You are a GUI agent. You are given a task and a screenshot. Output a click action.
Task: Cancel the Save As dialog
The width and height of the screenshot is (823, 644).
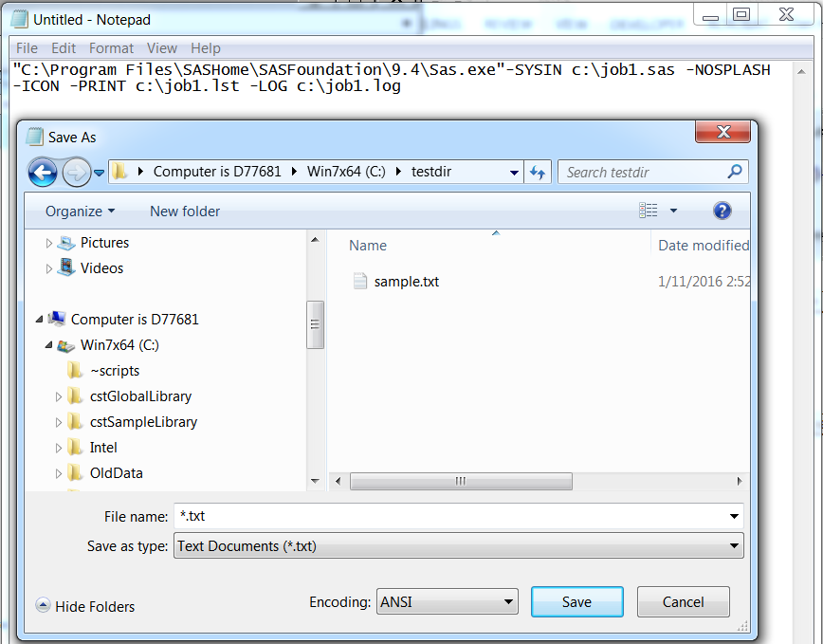[683, 601]
